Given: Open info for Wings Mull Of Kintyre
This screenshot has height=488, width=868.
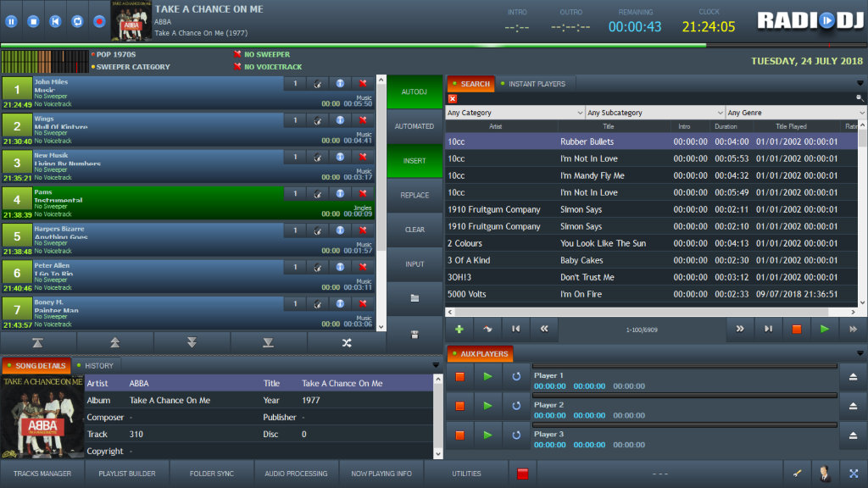Looking at the screenshot, I should [340, 120].
